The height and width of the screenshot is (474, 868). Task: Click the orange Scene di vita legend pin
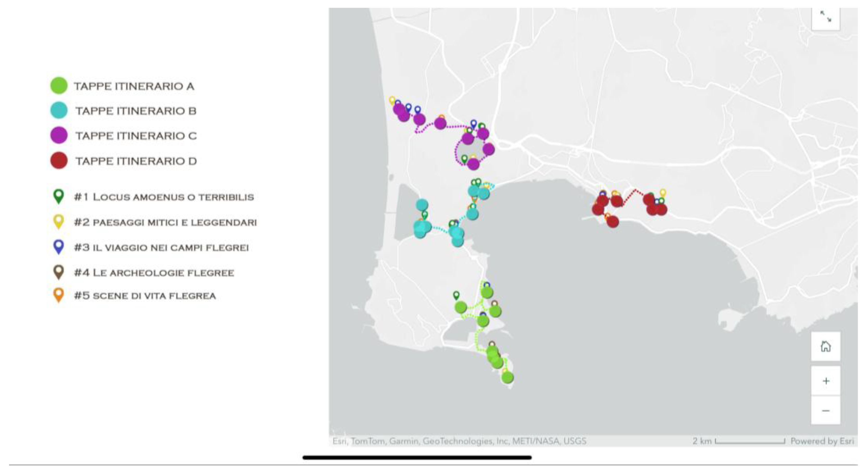[59, 295]
